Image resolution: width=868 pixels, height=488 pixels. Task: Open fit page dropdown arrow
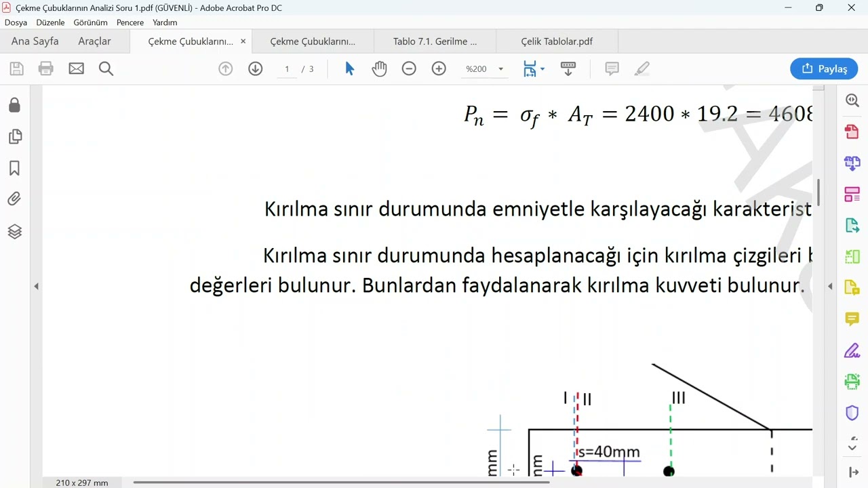click(x=542, y=69)
